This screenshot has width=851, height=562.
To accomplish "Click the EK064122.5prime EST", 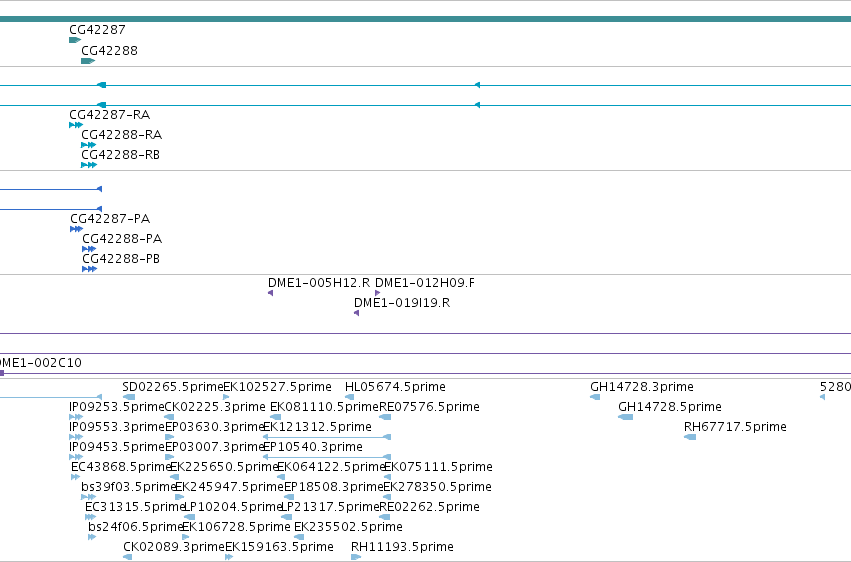I will click(331, 467).
